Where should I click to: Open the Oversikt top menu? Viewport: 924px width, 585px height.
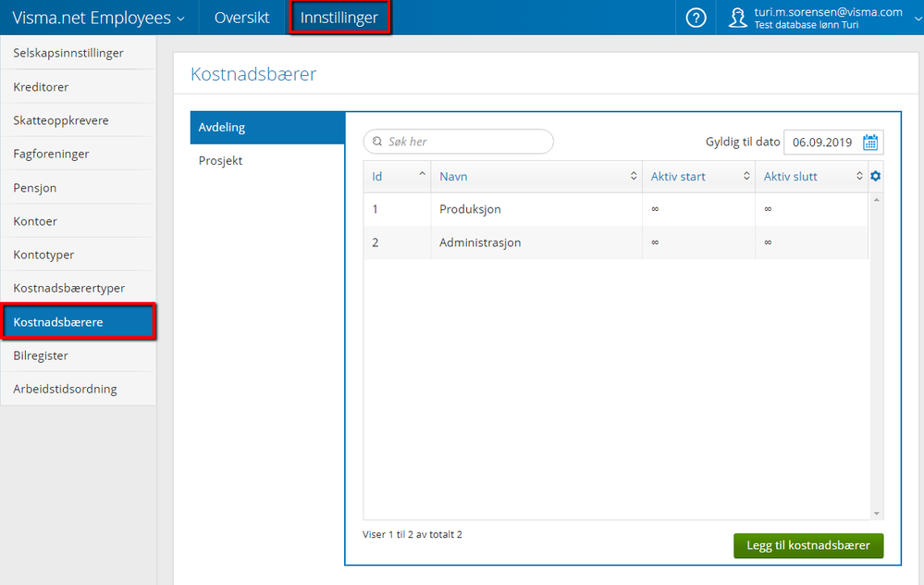(x=241, y=18)
